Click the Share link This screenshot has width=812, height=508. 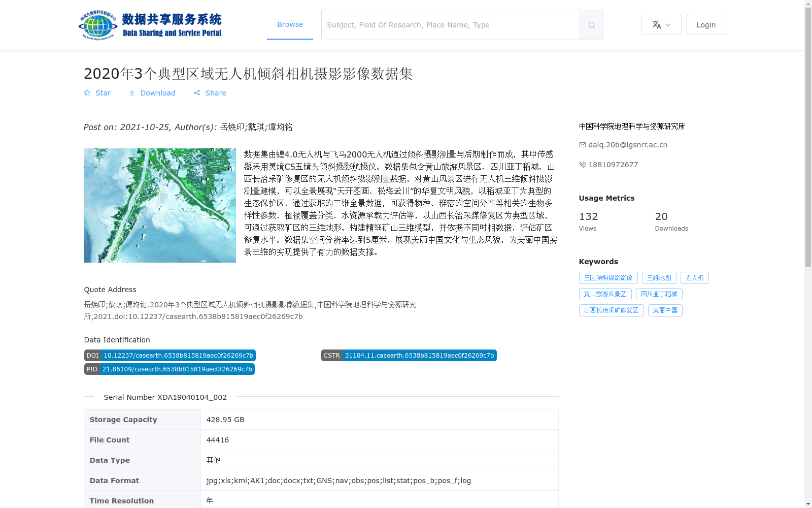(x=210, y=93)
